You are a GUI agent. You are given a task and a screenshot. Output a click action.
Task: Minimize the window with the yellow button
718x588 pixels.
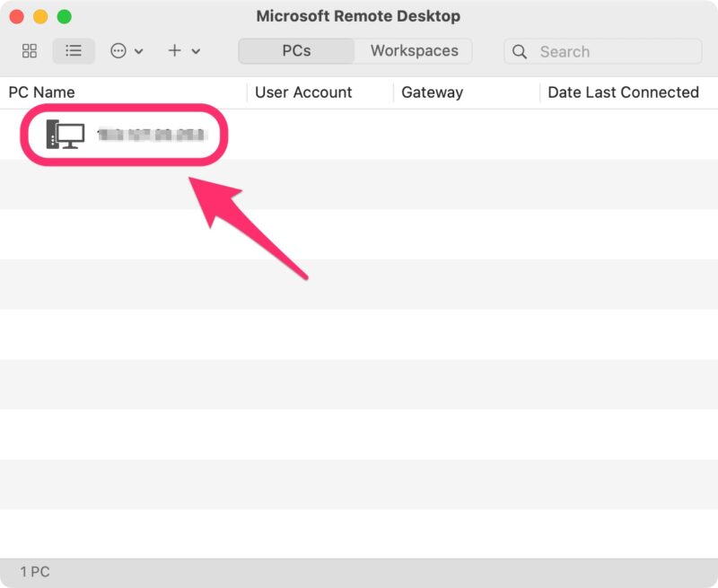coord(40,17)
